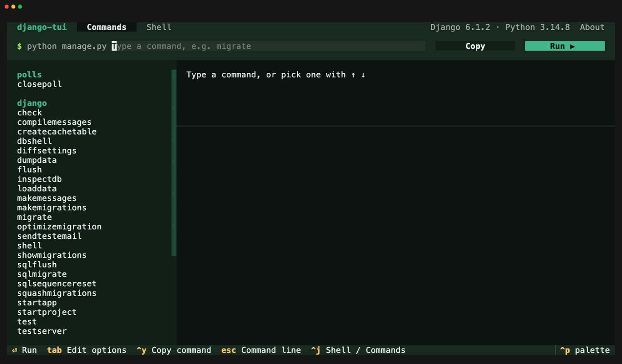
Task: Select the Commands tab
Action: point(107,27)
